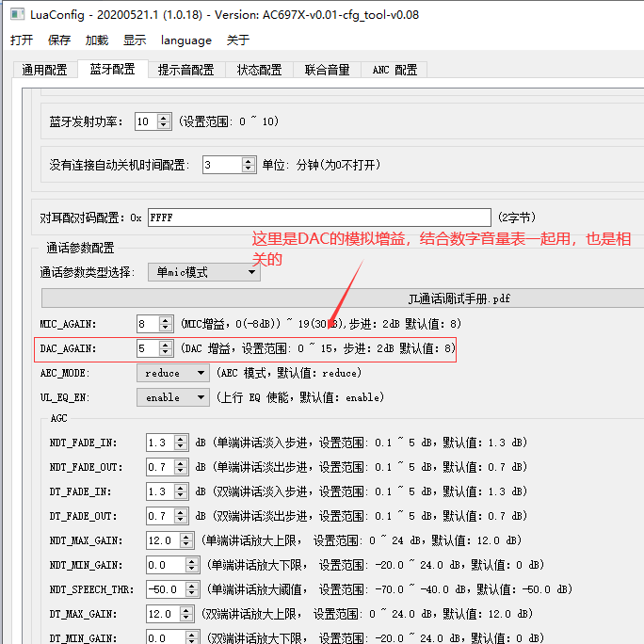
Task: Click the DT_FADE_OUT value field
Action: [x=160, y=516]
